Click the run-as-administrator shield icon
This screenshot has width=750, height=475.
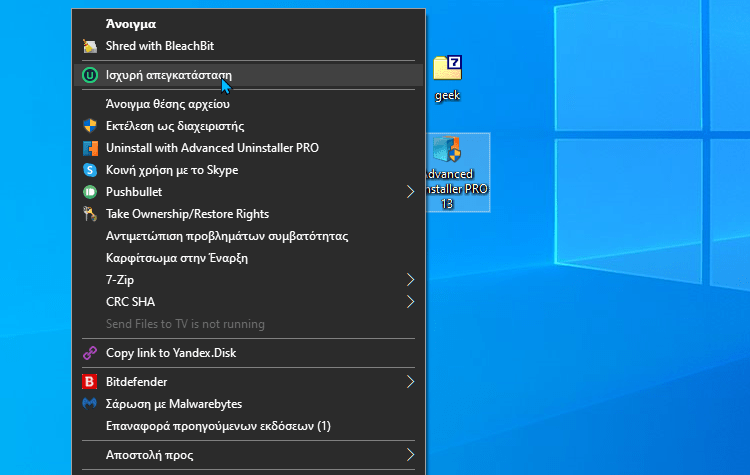pyautogui.click(x=90, y=126)
